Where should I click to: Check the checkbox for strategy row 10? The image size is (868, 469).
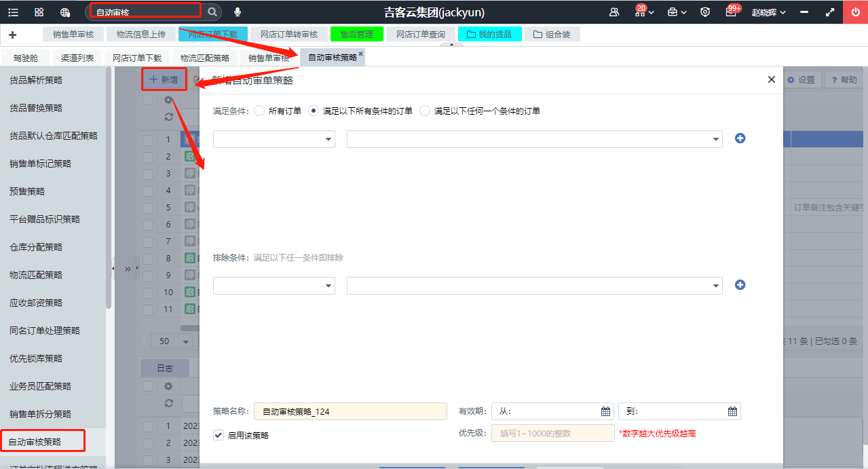(x=148, y=293)
